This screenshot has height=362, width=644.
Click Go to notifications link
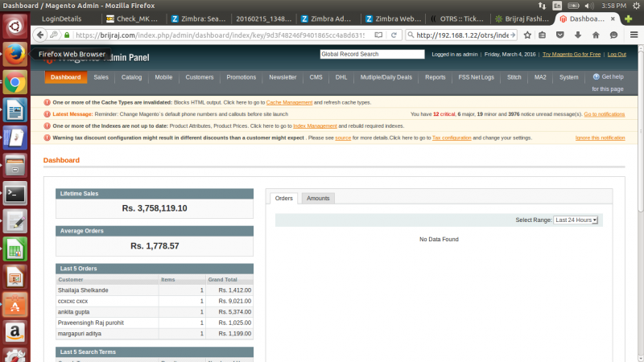click(x=605, y=114)
